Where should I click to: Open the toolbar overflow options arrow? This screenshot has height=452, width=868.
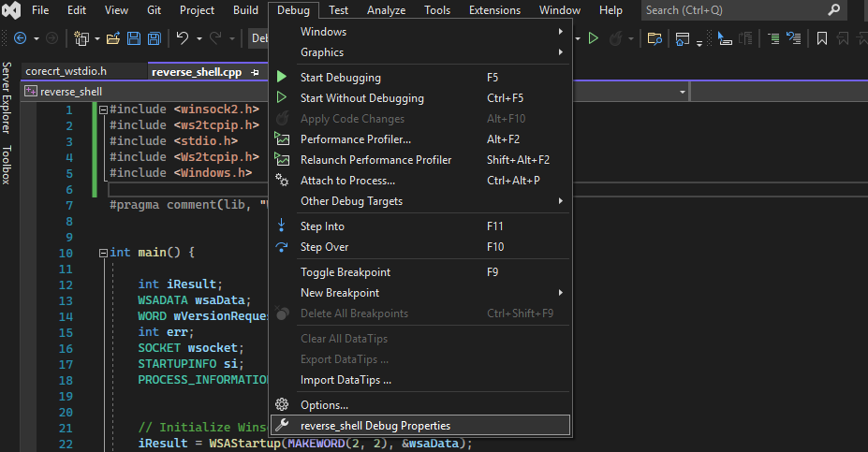click(x=699, y=42)
